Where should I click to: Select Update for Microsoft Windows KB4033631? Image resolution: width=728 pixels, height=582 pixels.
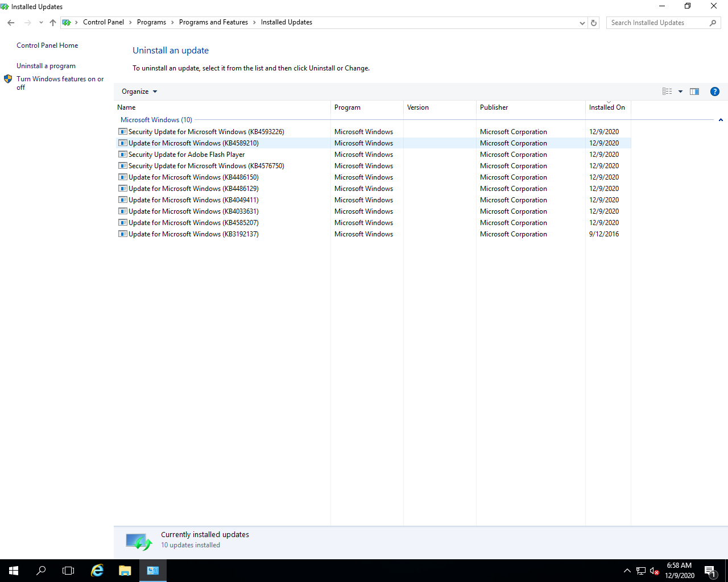372,211
